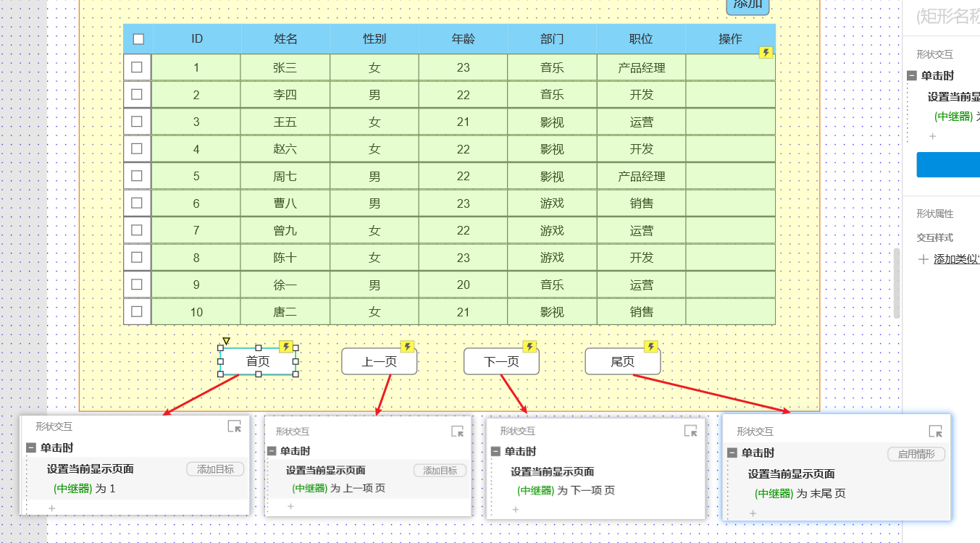Check the checkbox for row 周七
This screenshot has width=980, height=543.
137,176
